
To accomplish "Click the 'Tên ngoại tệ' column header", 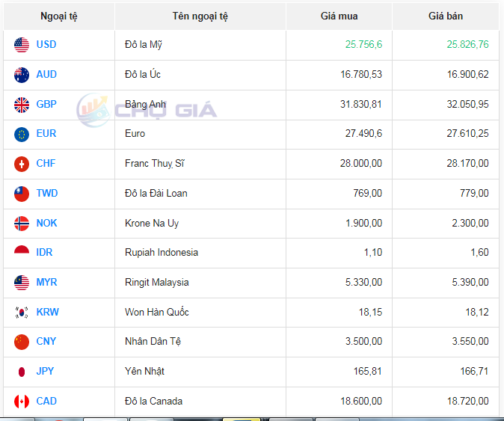I will click(x=200, y=16).
